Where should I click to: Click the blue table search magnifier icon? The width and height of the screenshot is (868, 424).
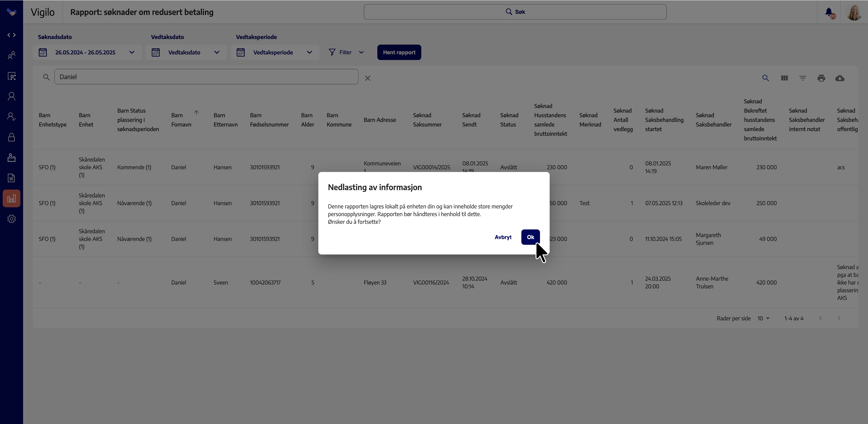pos(766,78)
